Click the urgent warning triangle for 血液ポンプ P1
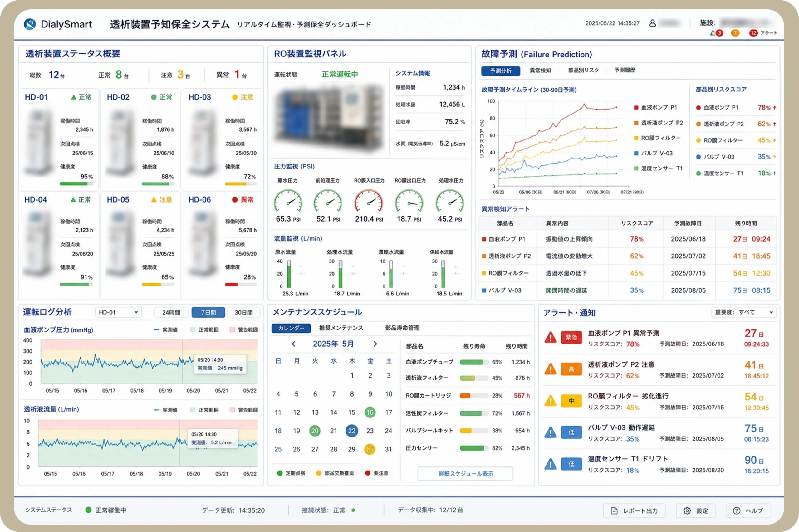The height and width of the screenshot is (532, 799). (550, 337)
